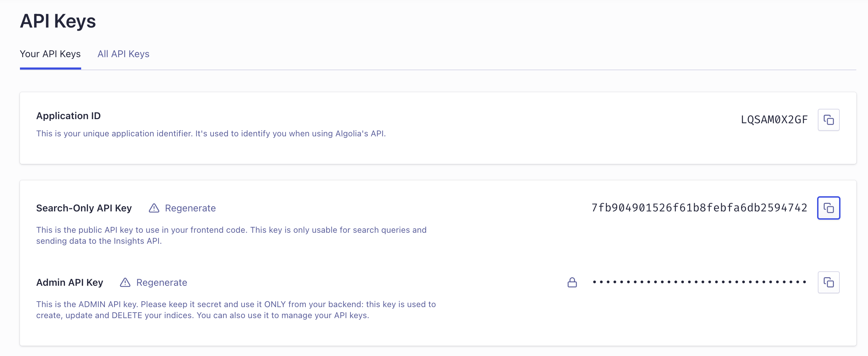Copy the Admin API Key
Screen dimensions: 868x356
click(x=828, y=282)
